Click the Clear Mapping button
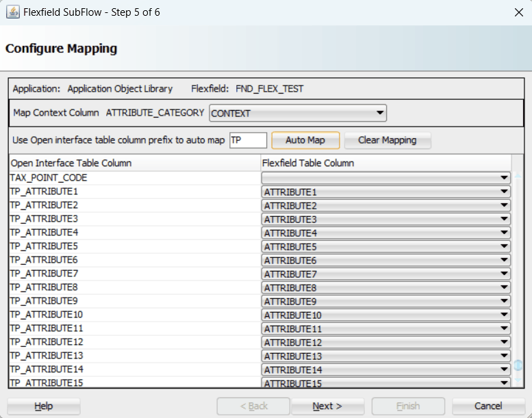The width and height of the screenshot is (532, 418). pos(387,140)
